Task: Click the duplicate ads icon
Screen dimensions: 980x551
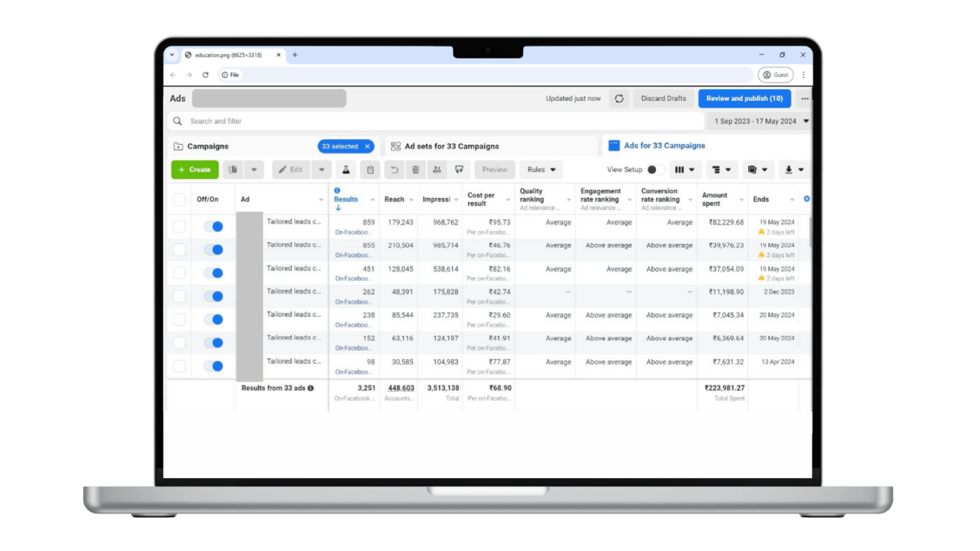Action: click(233, 170)
